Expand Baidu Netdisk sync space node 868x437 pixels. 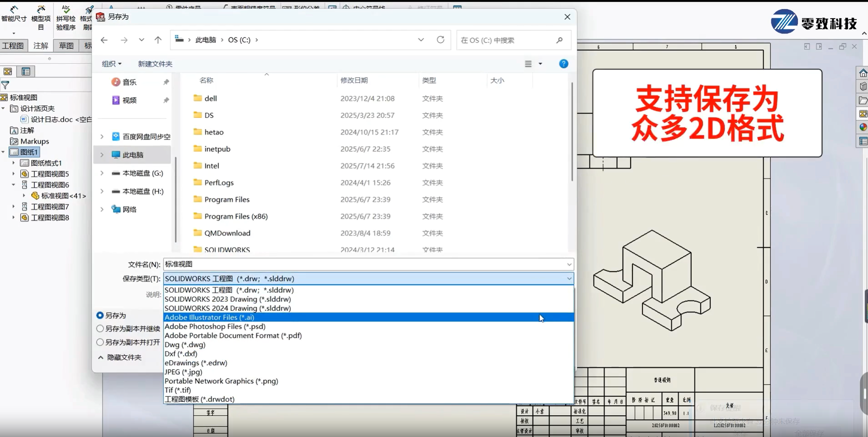pyautogui.click(x=102, y=136)
